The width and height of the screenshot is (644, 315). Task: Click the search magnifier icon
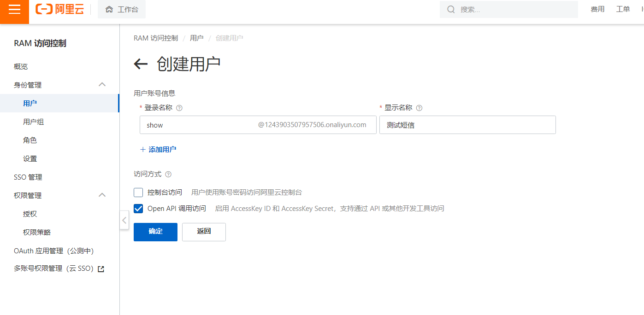click(450, 9)
